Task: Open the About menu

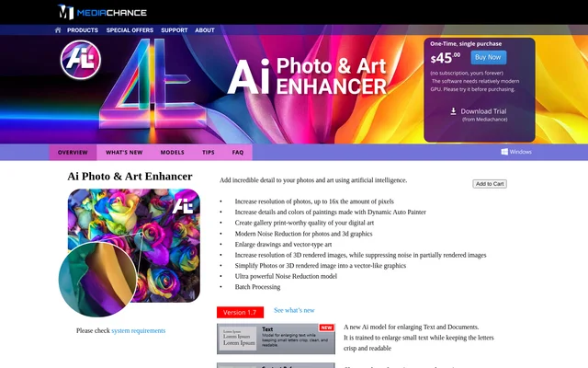Action: 205,30
